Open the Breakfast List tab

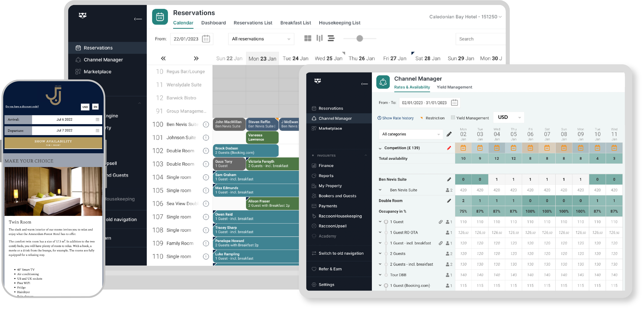coord(295,23)
